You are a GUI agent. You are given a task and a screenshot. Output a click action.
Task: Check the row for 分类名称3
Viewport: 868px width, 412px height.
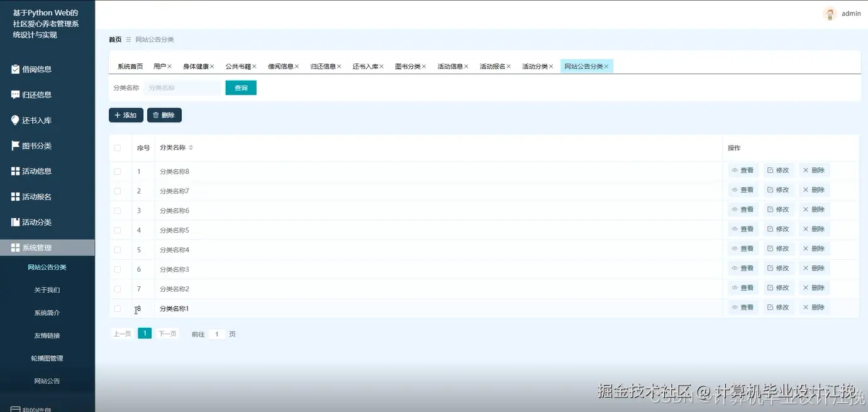[118, 269]
